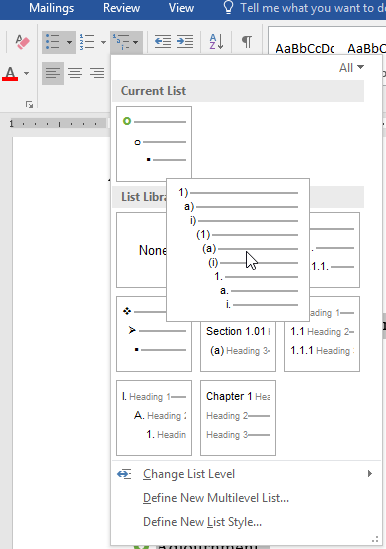Open the View ribbon tab
The height and width of the screenshot is (549, 386).
(181, 8)
